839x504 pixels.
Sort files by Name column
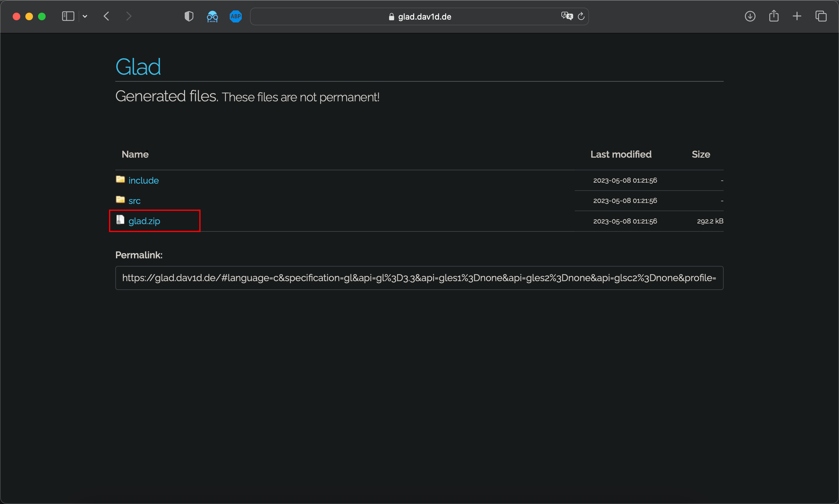(135, 154)
